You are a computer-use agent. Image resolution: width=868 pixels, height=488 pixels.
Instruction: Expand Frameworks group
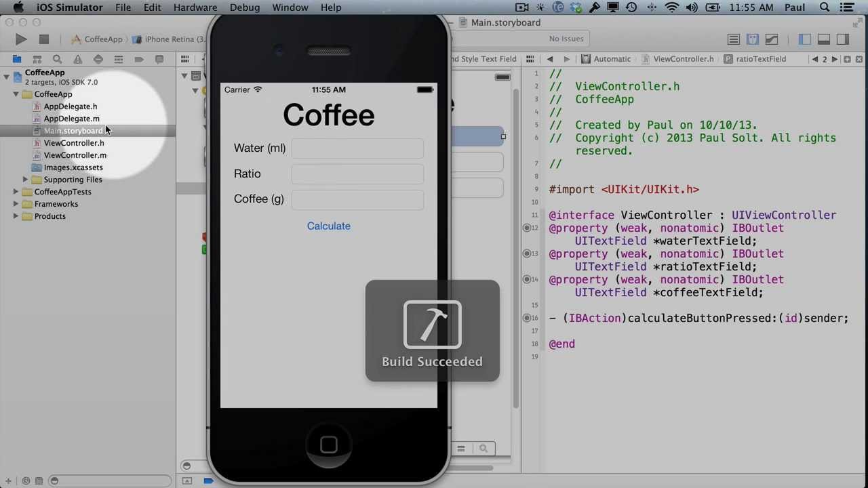16,204
